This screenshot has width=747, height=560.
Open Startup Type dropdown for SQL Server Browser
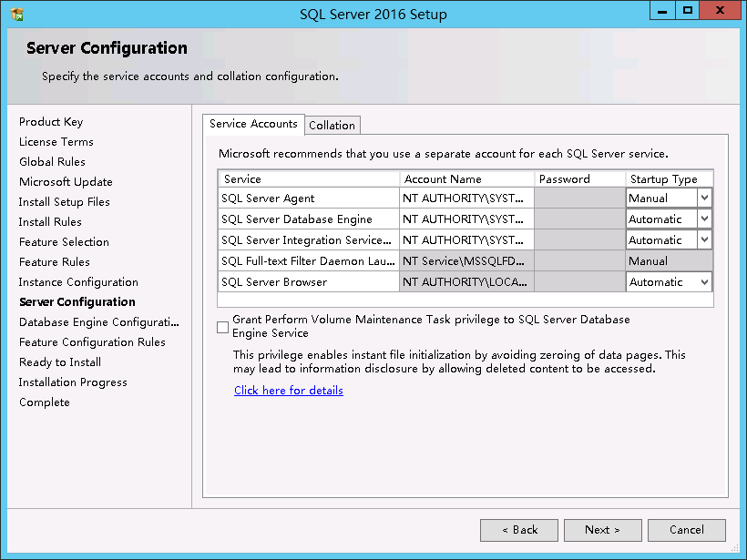704,281
